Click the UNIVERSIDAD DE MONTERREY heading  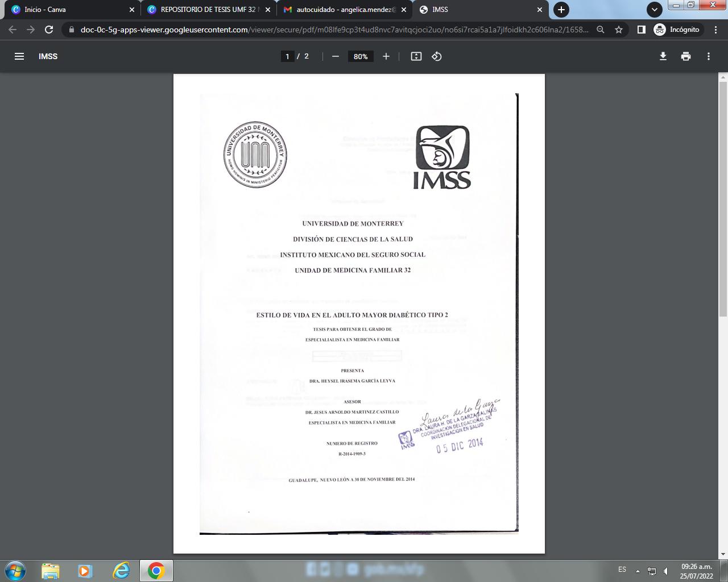[x=353, y=224]
